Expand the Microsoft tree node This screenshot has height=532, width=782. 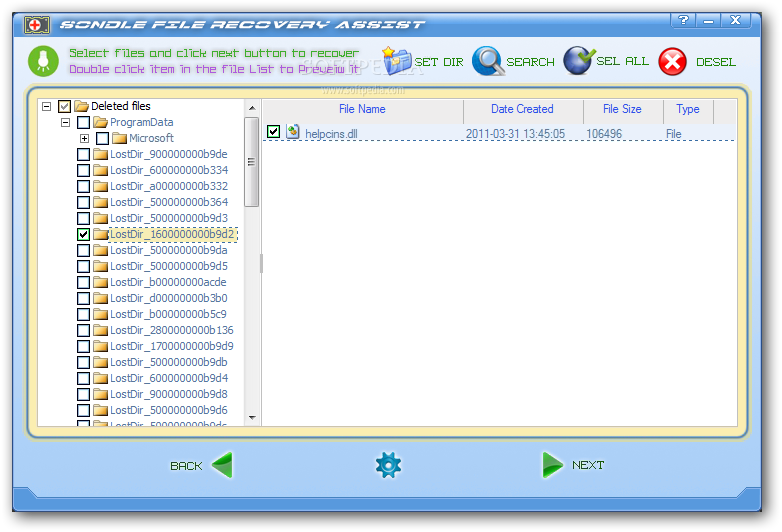(x=84, y=138)
